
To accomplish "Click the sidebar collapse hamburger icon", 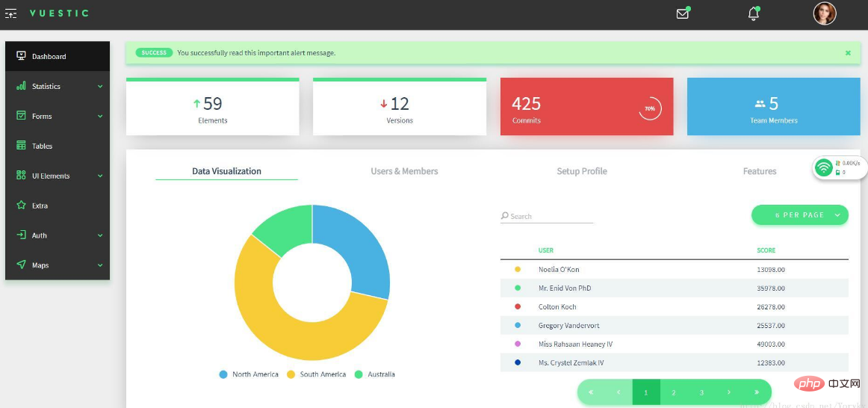I will (x=10, y=13).
